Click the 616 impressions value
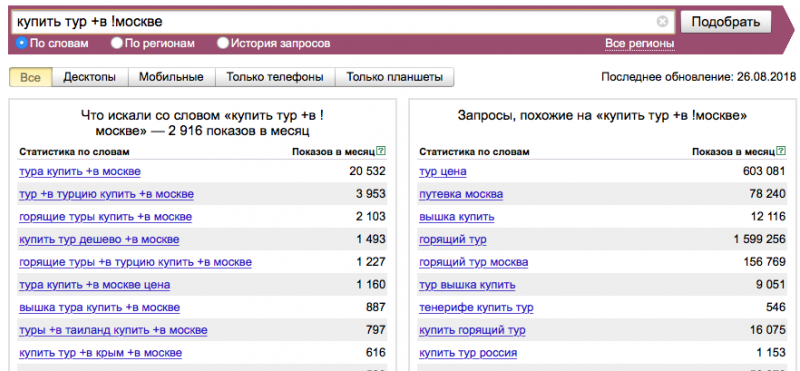 point(375,353)
